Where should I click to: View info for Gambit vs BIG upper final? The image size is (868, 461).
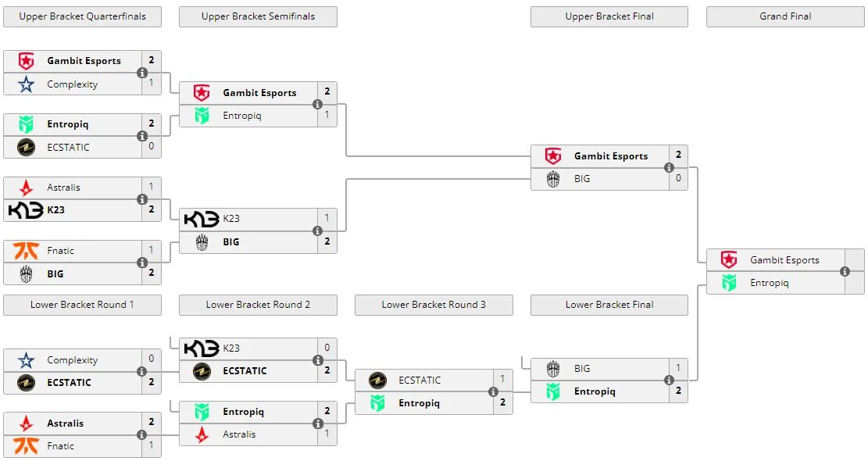[670, 167]
